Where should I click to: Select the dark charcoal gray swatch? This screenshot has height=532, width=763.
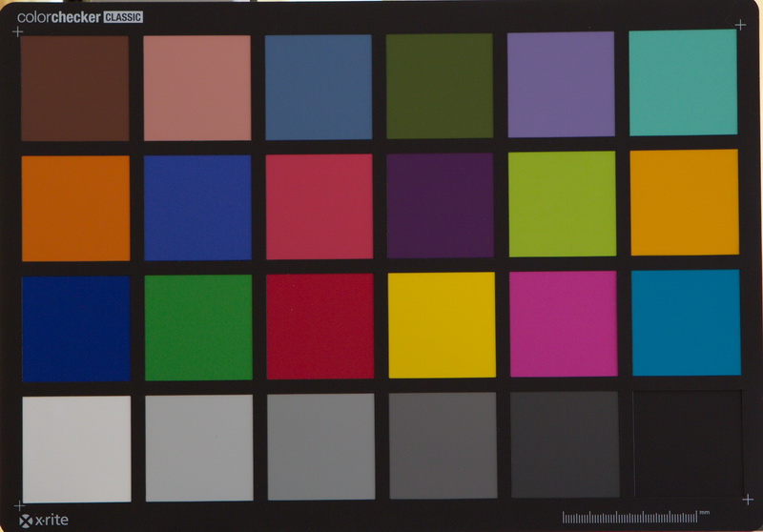565,444
